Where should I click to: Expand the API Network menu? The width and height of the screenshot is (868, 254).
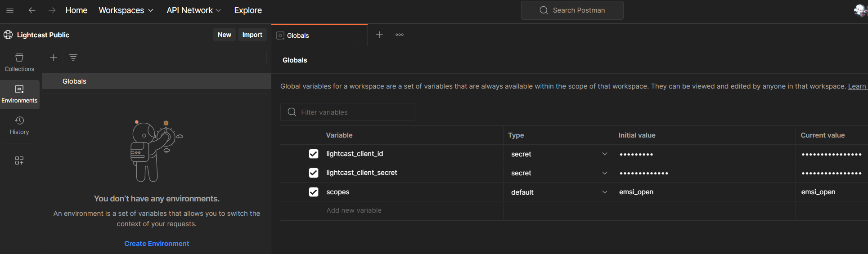tap(194, 10)
